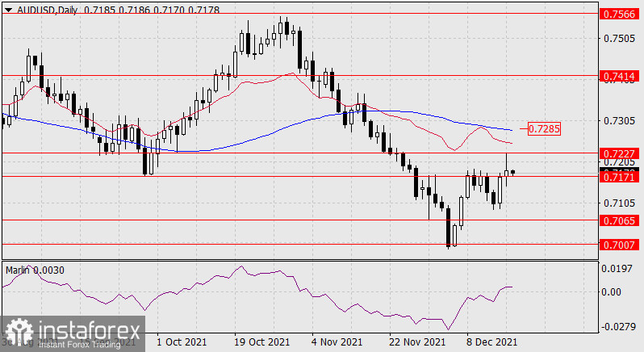Click the 0.7105 price axis tick
Screen dimensions: 644x352
click(619, 203)
